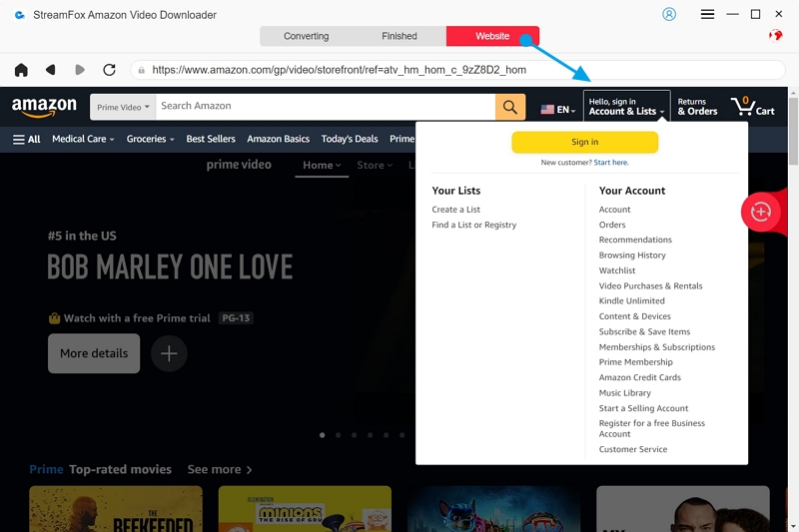Add Bob Marley to watchlist plus button

[169, 353]
